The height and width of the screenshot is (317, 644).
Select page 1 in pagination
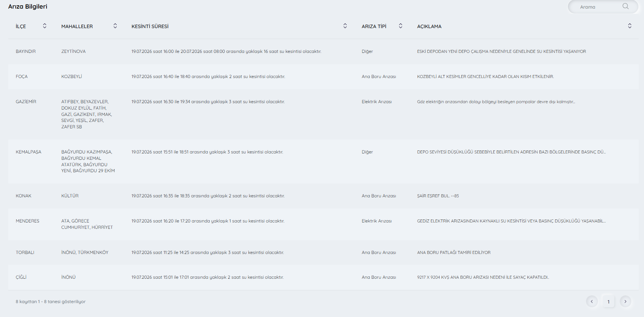coord(608,302)
